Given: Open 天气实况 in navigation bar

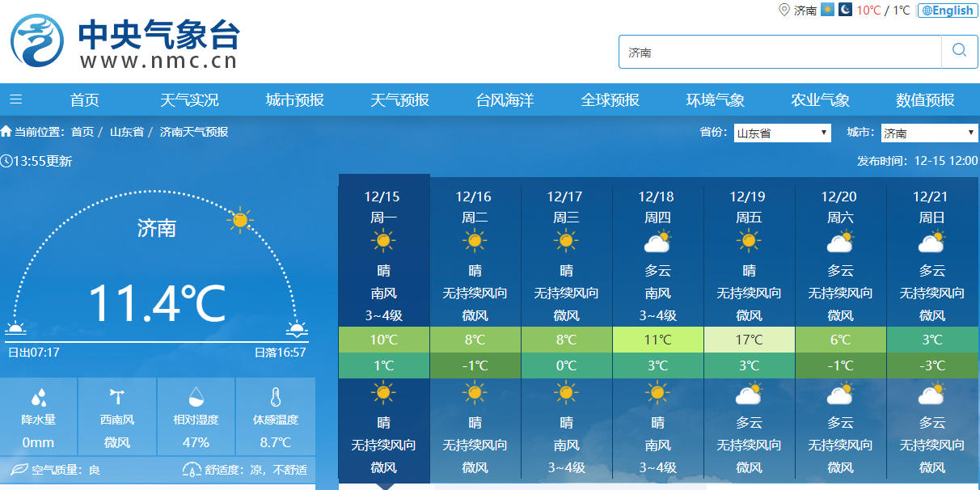Looking at the screenshot, I should 189,100.
